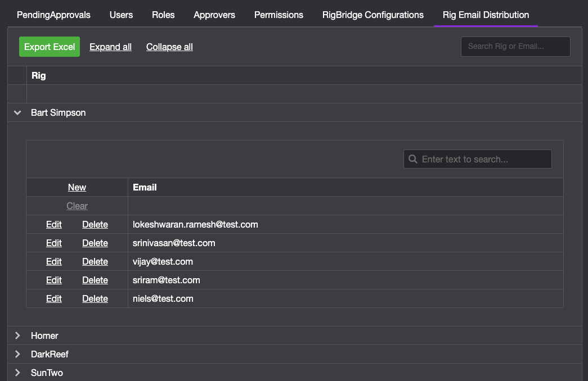The width and height of the screenshot is (588, 381).
Task: Click the magnifier icon in email search
Action: [x=413, y=159]
